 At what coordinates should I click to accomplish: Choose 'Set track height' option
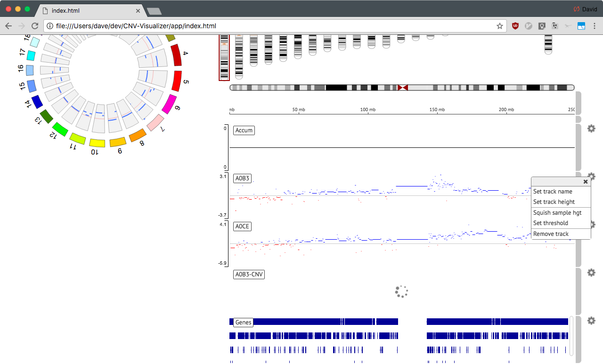pos(554,202)
